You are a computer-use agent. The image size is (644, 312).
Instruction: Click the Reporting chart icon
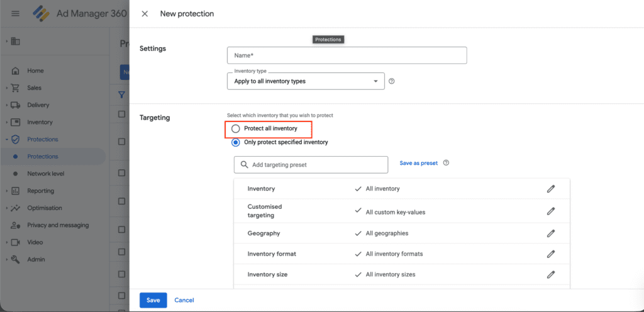15,191
